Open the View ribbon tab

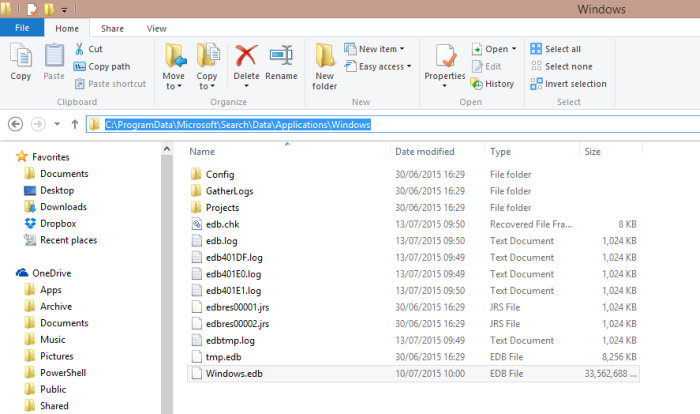(x=157, y=29)
